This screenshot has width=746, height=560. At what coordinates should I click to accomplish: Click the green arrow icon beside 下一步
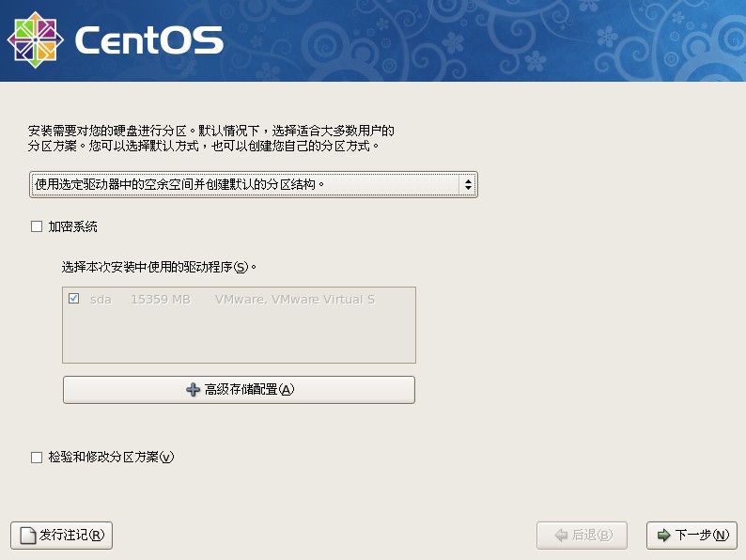(663, 536)
